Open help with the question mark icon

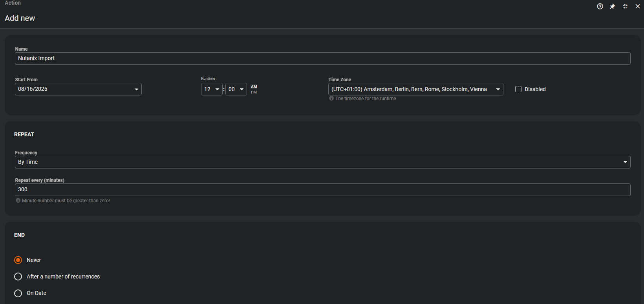[600, 6]
